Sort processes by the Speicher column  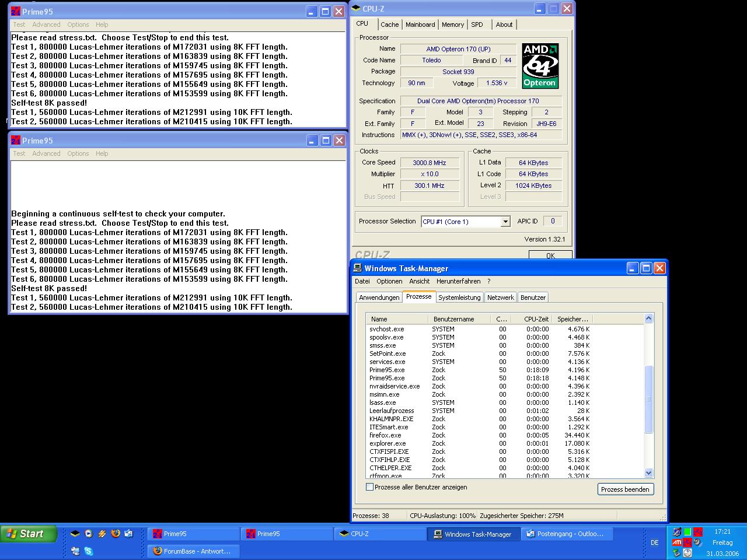coord(573,319)
